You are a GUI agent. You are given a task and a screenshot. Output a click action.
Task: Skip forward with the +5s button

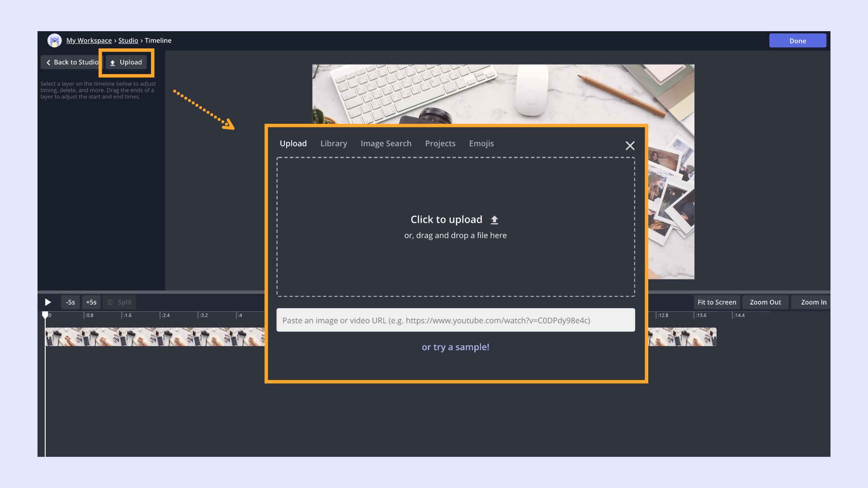[x=91, y=302]
